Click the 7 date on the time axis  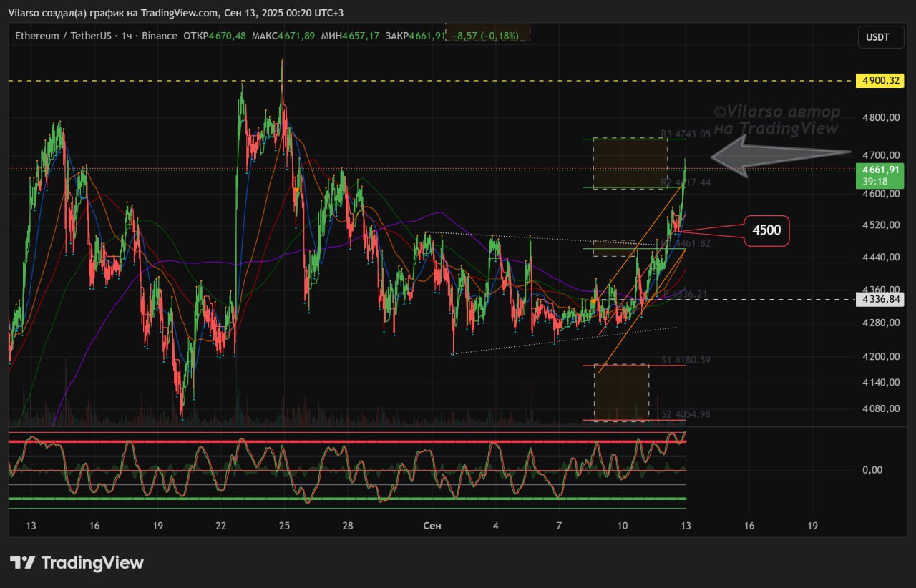click(558, 526)
